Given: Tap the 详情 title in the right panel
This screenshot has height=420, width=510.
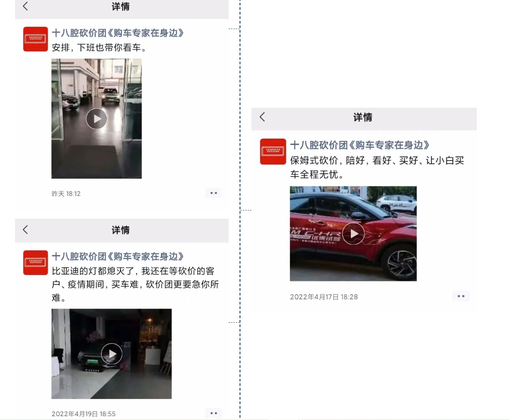Looking at the screenshot, I should click(x=363, y=117).
